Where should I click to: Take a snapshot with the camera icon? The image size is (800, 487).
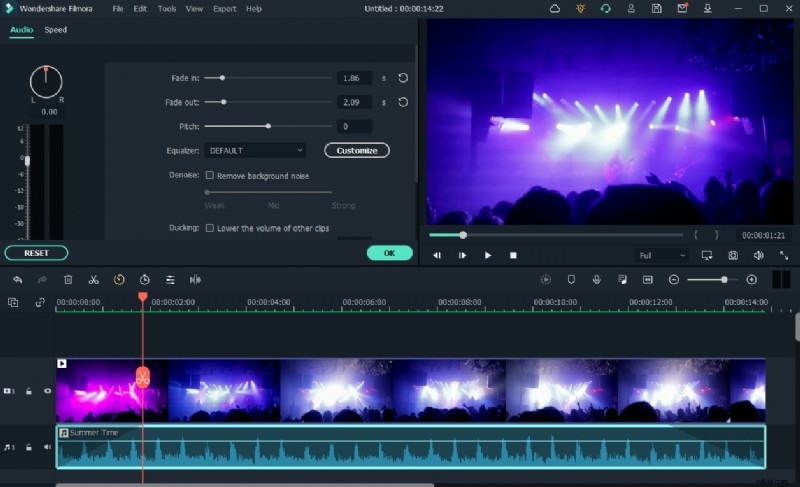point(733,255)
